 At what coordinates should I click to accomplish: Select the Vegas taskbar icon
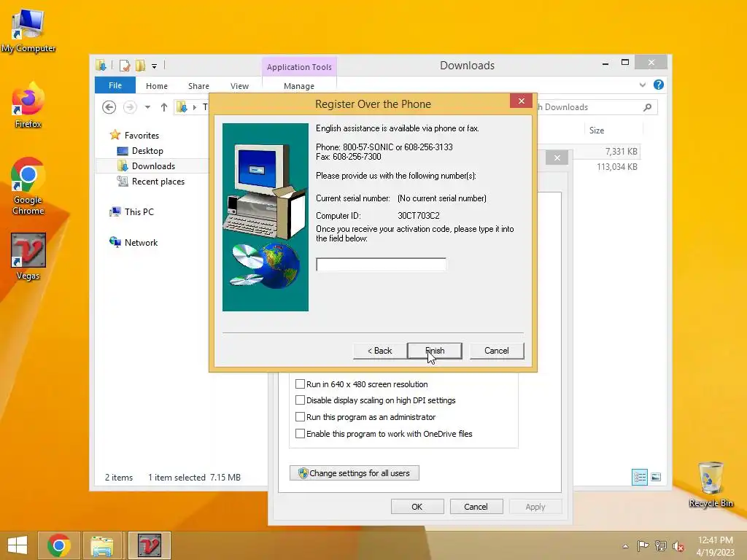[x=149, y=545]
